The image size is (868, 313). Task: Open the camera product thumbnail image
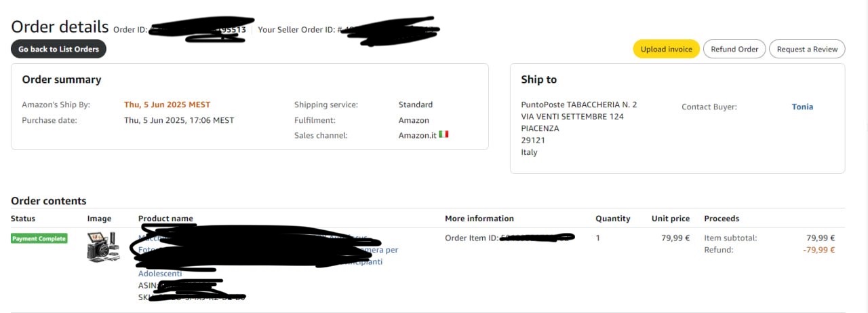point(103,246)
